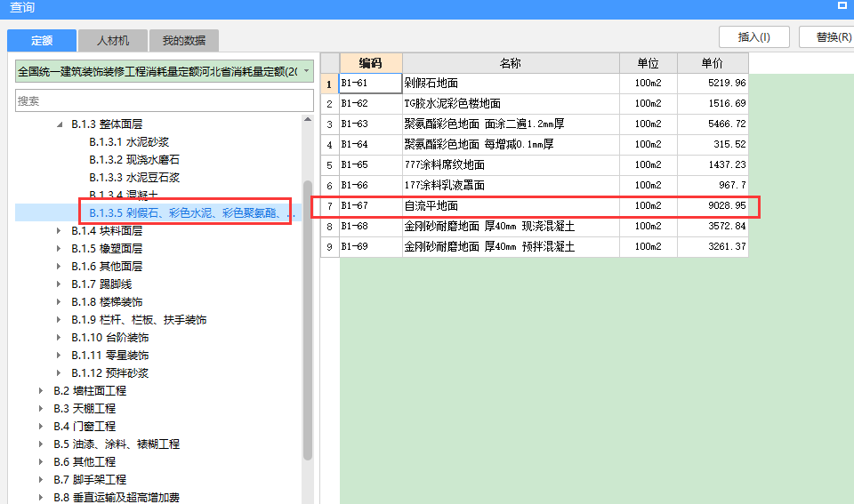Select code cell B1-61
Image resolution: width=854 pixels, height=504 pixels.
click(x=371, y=84)
